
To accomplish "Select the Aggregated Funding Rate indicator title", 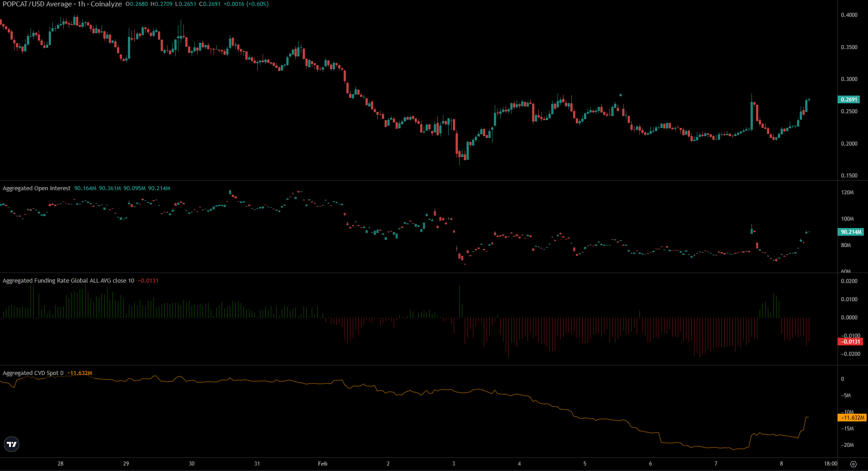I will pyautogui.click(x=68, y=281).
